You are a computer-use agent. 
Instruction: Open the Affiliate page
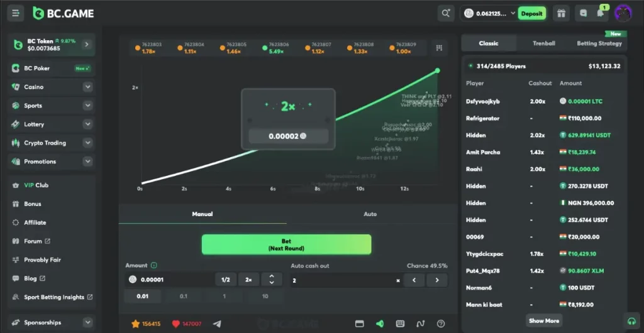pos(35,222)
